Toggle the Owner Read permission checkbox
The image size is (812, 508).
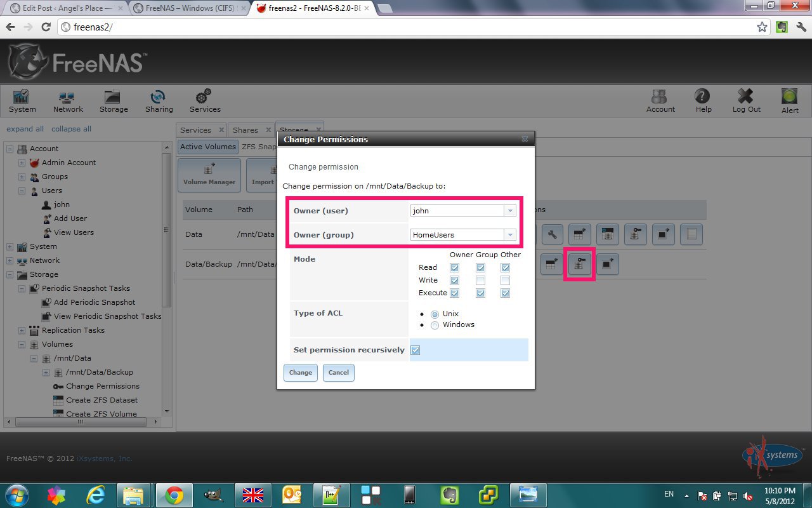(x=454, y=268)
